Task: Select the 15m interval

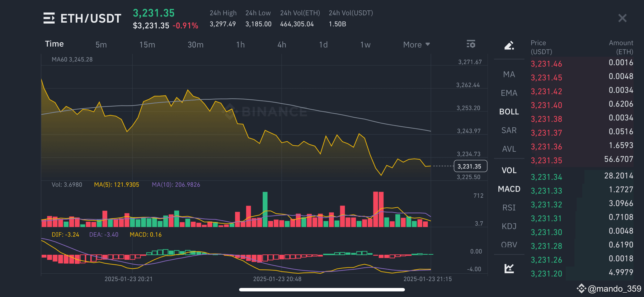Action: (x=147, y=44)
